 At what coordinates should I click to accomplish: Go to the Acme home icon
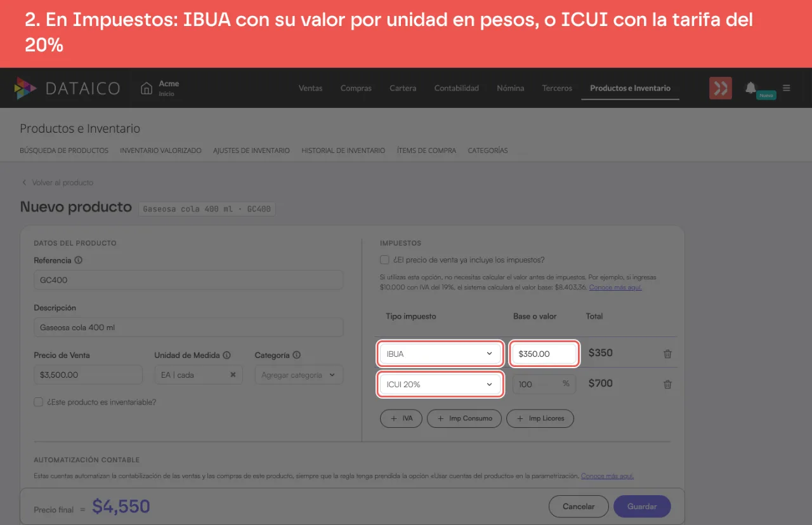[x=147, y=88]
